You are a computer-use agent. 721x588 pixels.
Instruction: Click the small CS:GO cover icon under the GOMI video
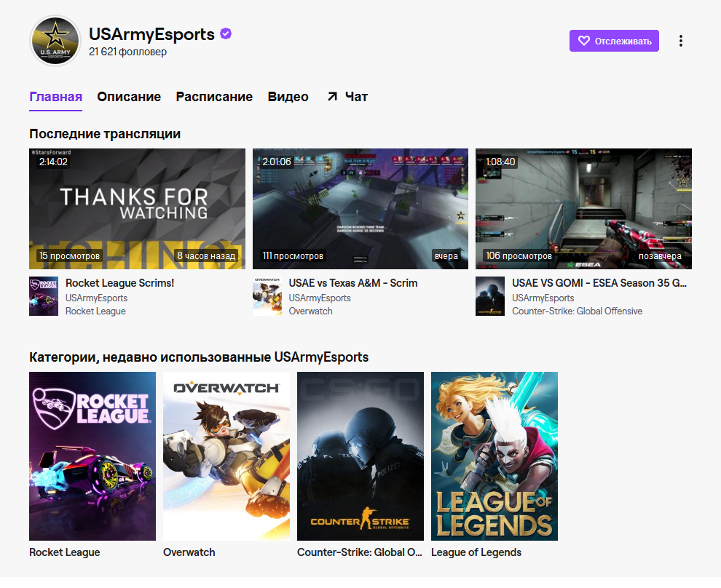pyautogui.click(x=490, y=296)
